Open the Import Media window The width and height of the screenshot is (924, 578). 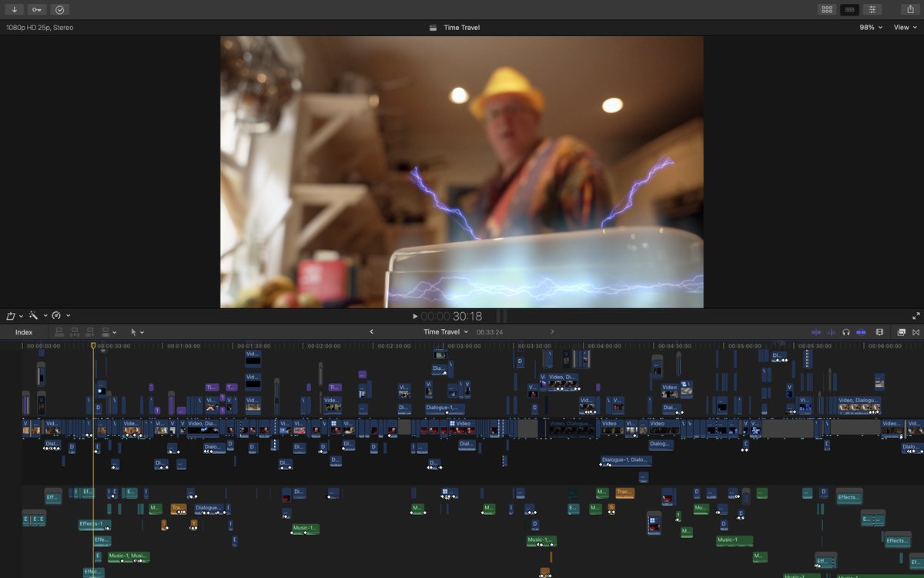[x=14, y=9]
